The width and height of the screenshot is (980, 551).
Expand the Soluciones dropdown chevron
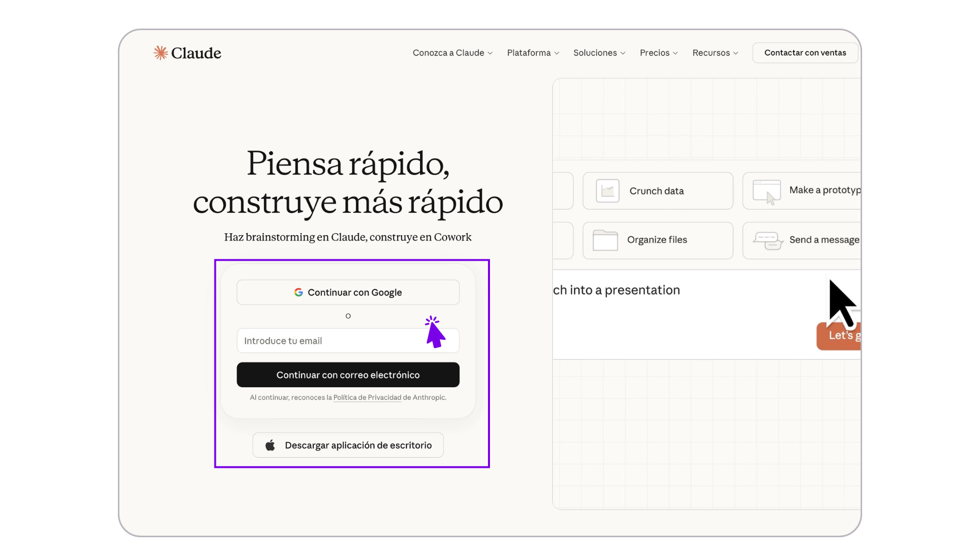(x=623, y=53)
